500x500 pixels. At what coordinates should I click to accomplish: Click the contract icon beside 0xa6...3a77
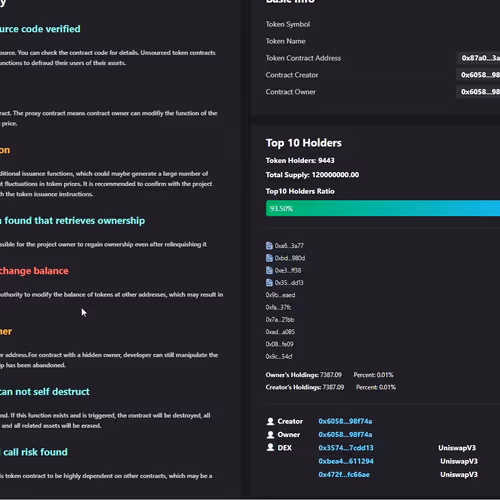pyautogui.click(x=269, y=246)
